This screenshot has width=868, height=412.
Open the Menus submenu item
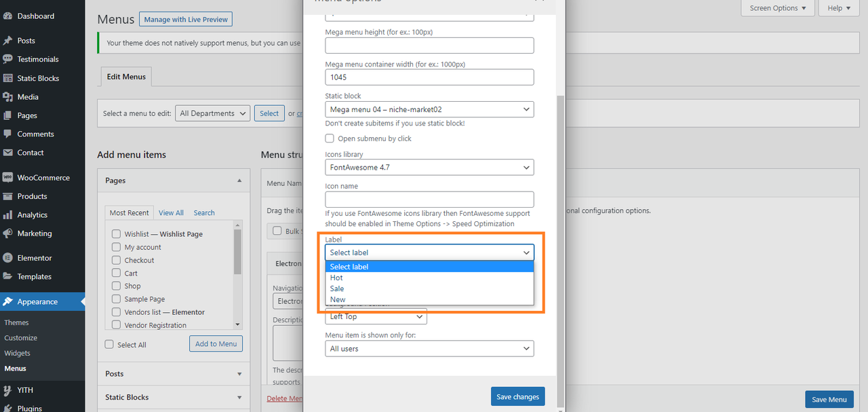(x=15, y=369)
